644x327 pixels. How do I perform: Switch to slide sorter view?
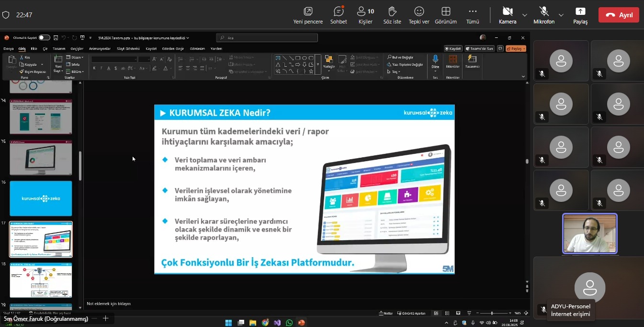click(447, 313)
